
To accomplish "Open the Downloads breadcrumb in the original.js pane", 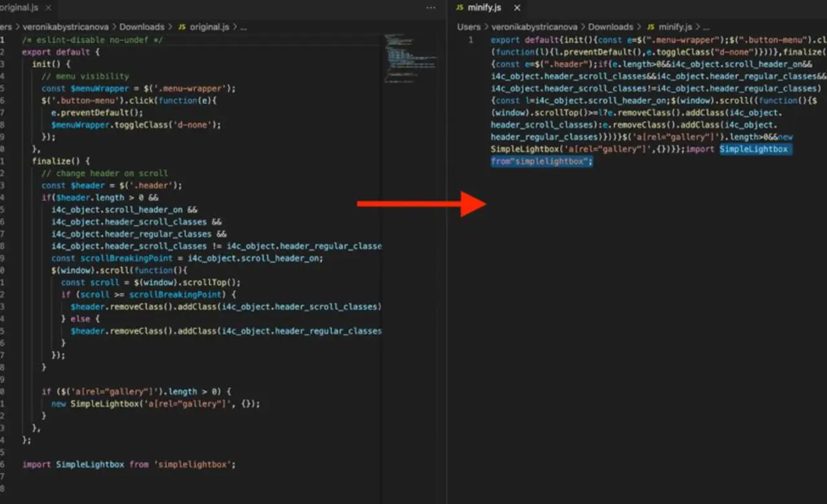I will 141,27.
